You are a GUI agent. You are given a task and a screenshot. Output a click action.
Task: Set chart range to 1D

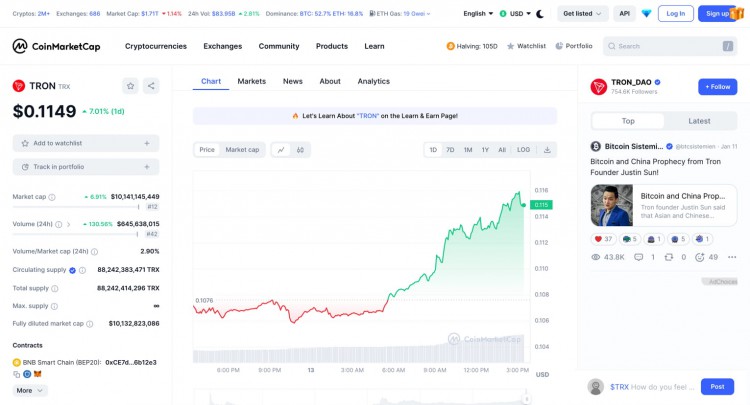(x=433, y=150)
